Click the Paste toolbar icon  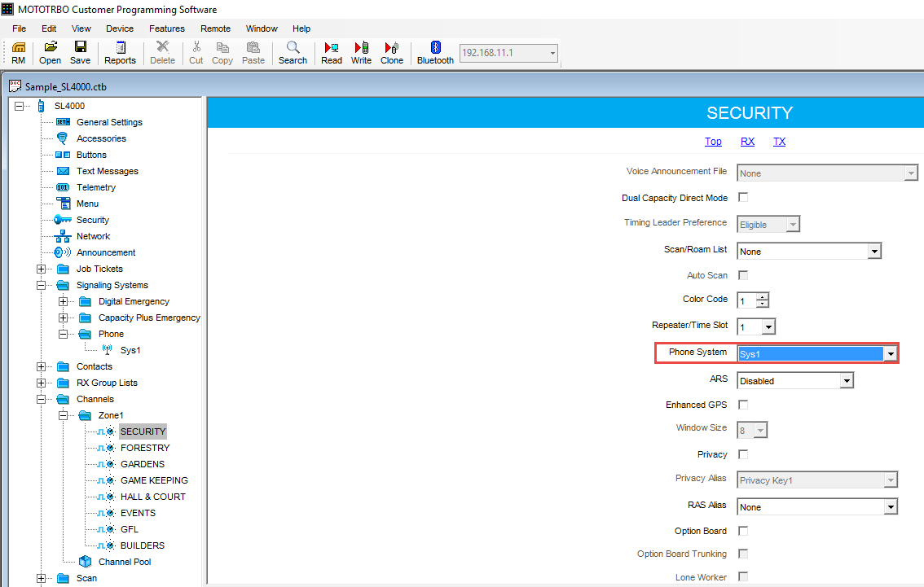pos(253,52)
